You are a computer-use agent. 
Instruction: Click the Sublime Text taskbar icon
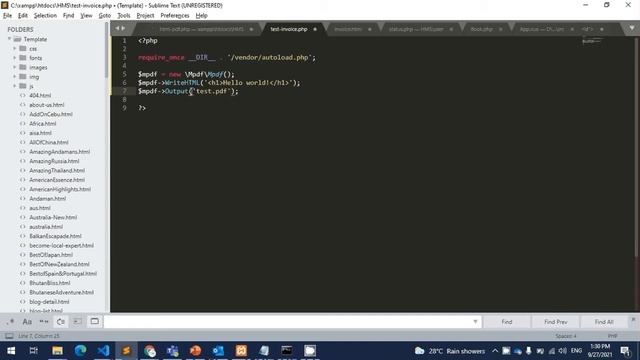127,351
